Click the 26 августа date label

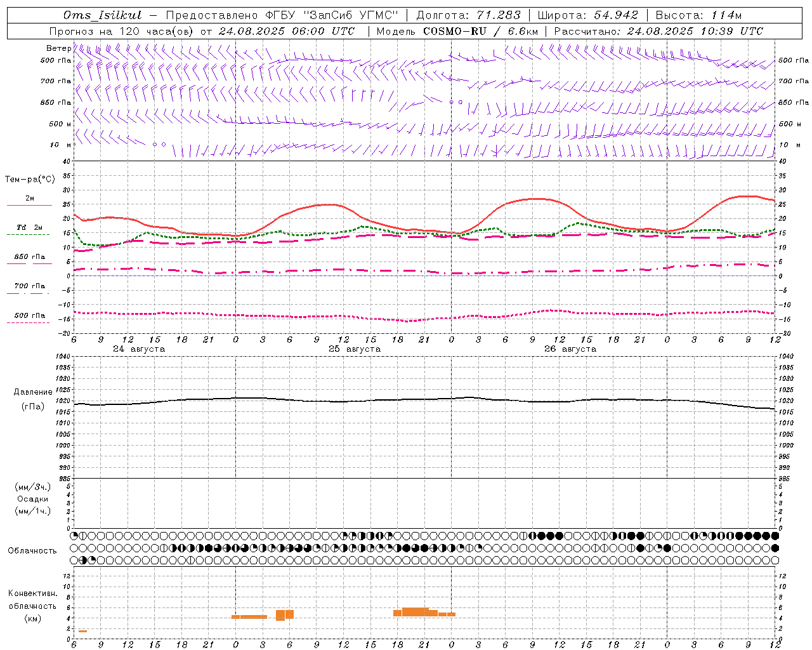coord(570,349)
